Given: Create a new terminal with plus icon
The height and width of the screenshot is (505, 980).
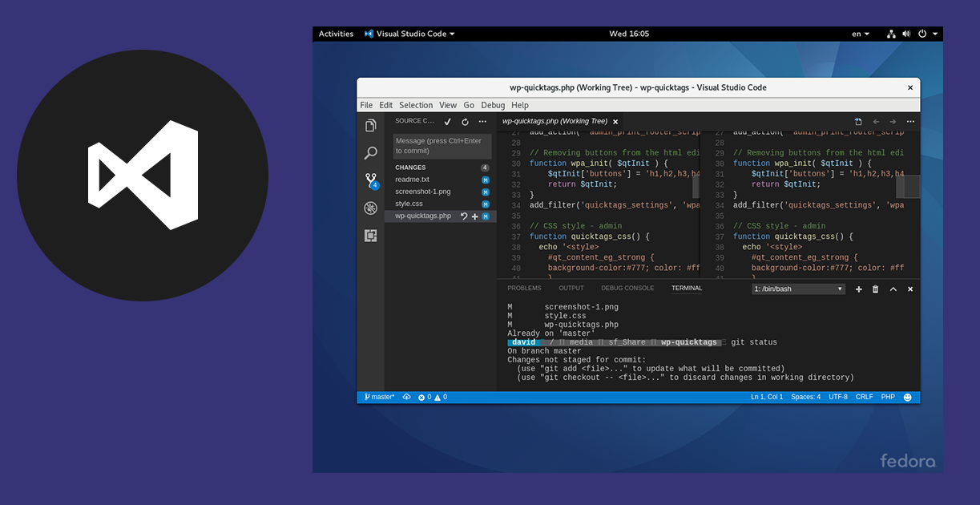Looking at the screenshot, I should pos(859,289).
